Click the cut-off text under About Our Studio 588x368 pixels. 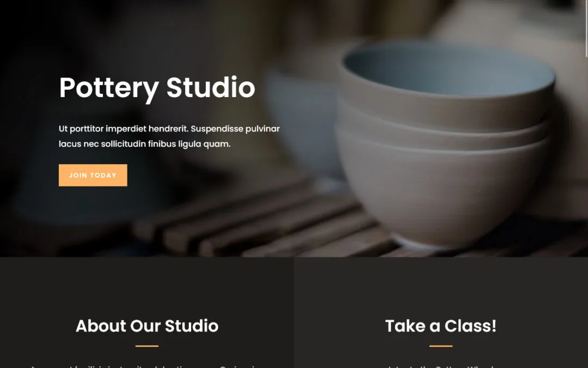pos(147,366)
